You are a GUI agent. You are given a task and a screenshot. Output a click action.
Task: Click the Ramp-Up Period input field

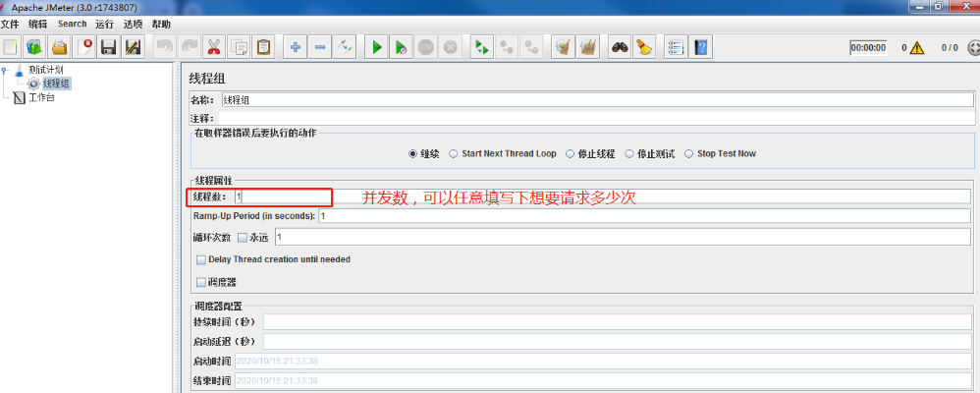645,216
